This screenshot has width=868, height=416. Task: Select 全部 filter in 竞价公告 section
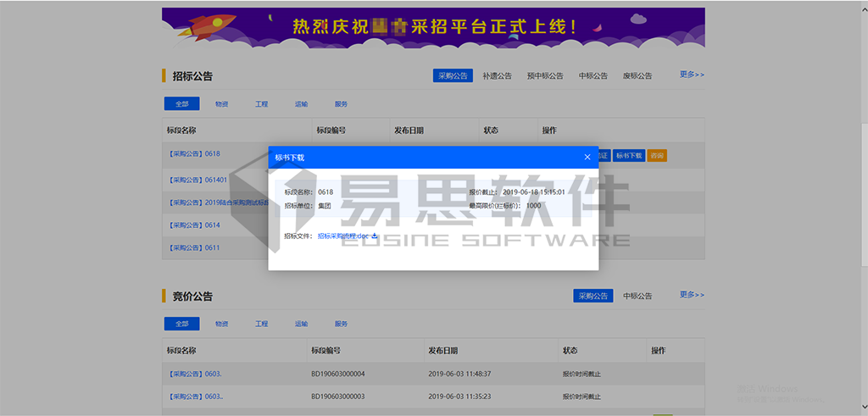click(x=182, y=324)
